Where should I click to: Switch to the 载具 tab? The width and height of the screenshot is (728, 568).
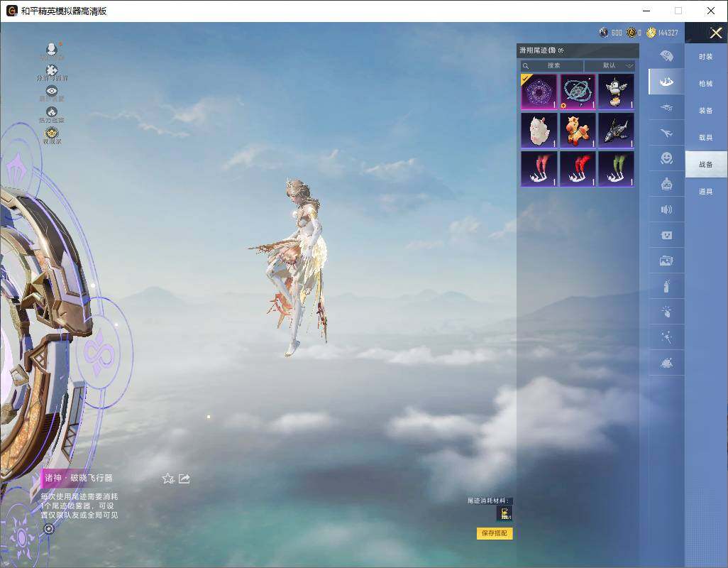tap(706, 138)
